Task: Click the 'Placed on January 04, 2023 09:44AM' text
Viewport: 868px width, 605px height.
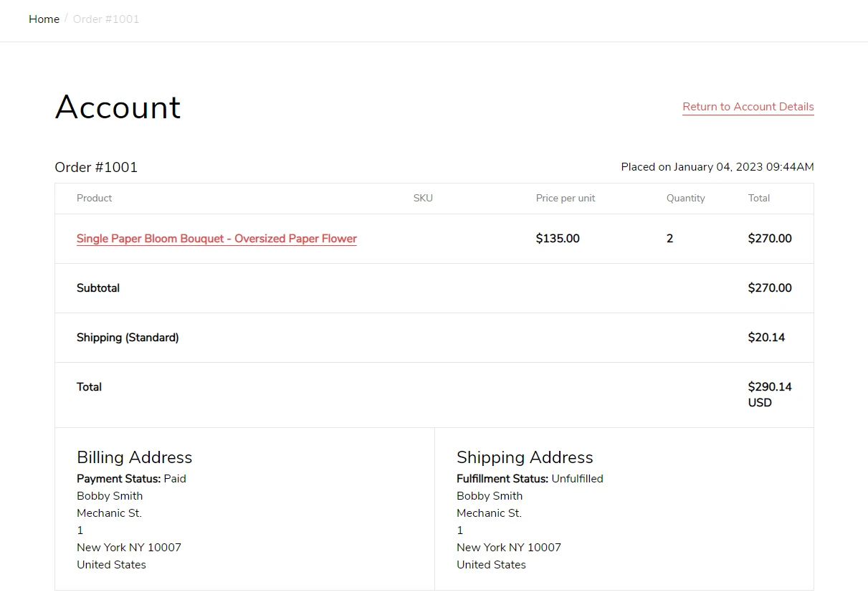Action: [717, 167]
